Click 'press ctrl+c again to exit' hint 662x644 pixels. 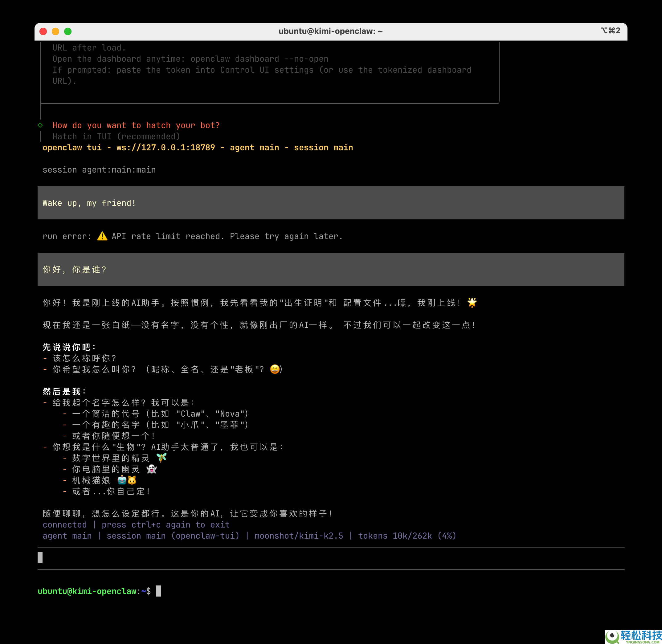pyautogui.click(x=165, y=525)
